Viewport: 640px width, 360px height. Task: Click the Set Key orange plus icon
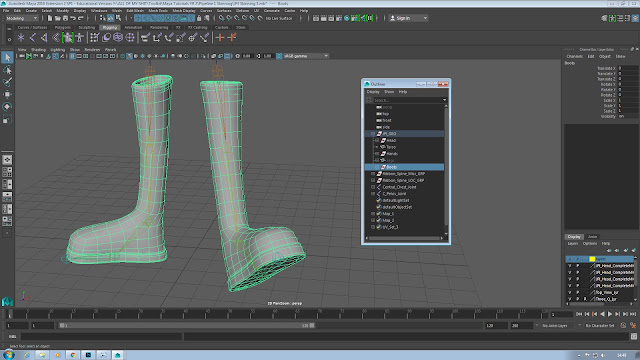click(220, 38)
